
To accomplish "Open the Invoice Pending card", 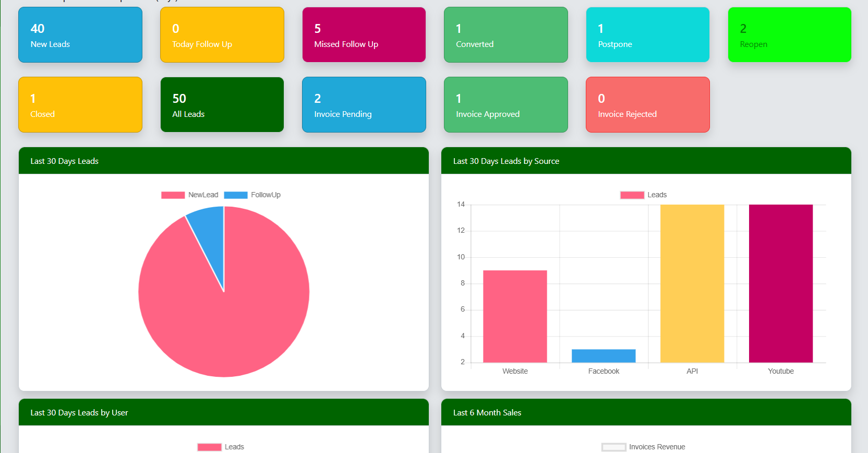I will pyautogui.click(x=364, y=105).
